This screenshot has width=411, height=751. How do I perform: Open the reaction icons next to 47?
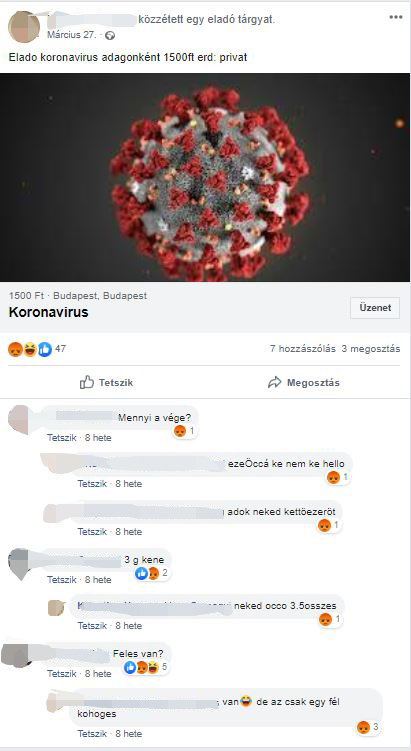[30, 349]
